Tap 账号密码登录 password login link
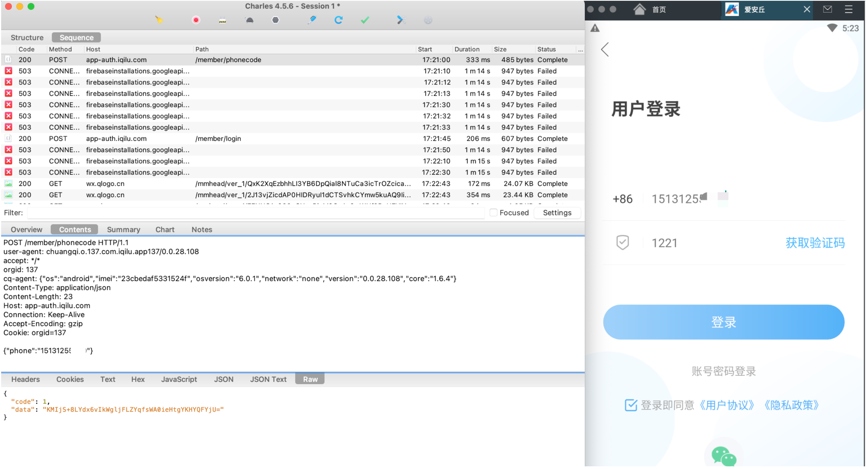Viewport: 868px width, 469px height. tap(723, 371)
